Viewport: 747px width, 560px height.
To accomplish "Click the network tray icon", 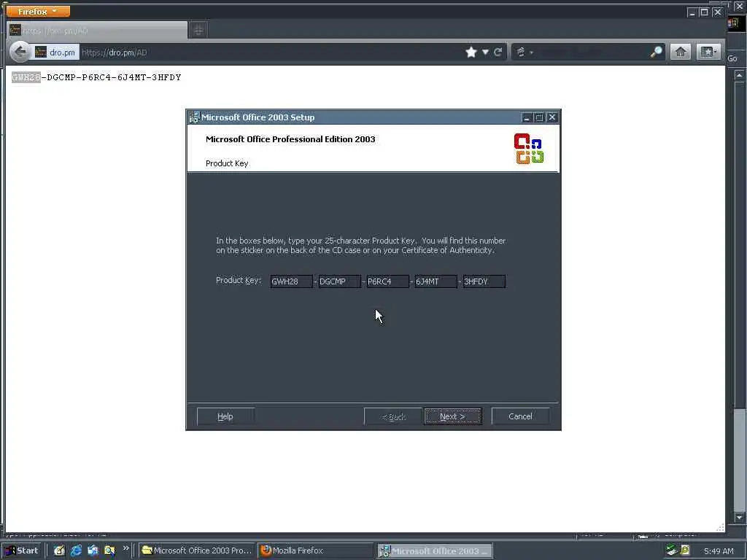I will [672, 551].
